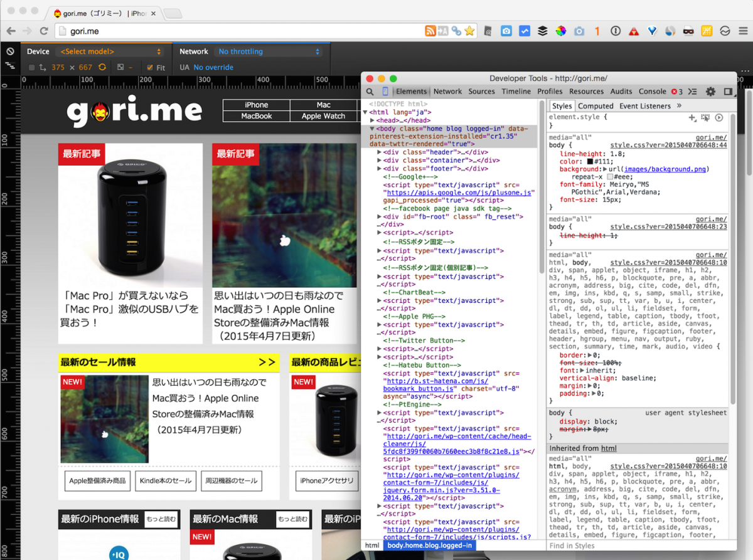Image resolution: width=753 pixels, height=560 pixels.
Task: Click the swap viewport dimensions rotate icon
Action: coord(102,67)
